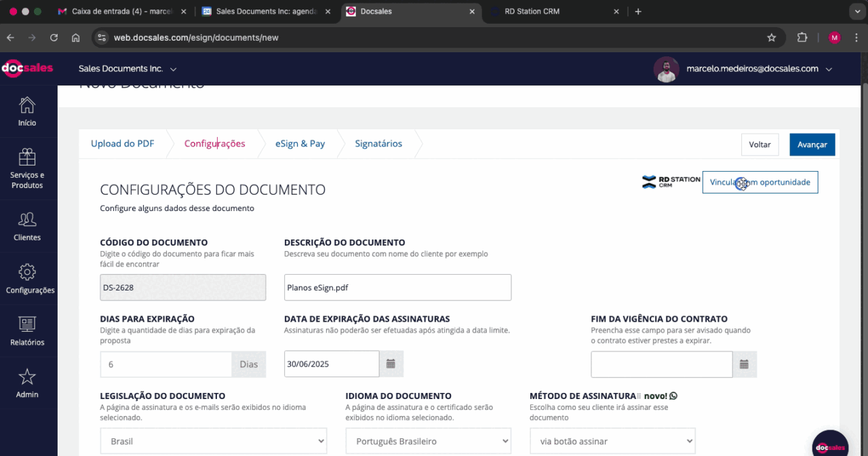Click the Docsales logo in header

[27, 69]
